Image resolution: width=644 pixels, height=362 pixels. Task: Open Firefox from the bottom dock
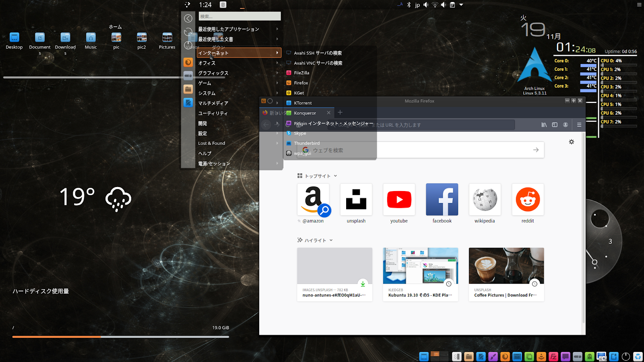[505, 356]
